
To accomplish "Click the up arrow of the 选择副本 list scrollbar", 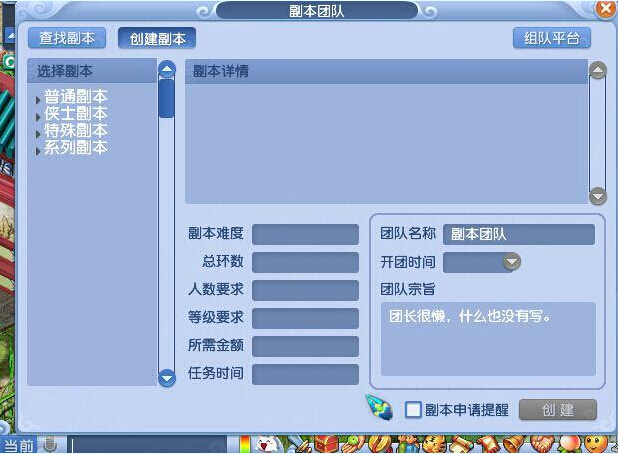I will [167, 69].
